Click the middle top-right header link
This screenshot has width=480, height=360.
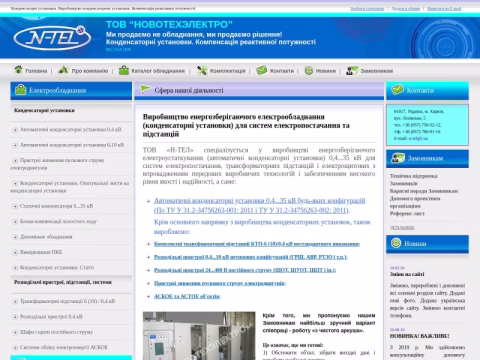point(405,9)
